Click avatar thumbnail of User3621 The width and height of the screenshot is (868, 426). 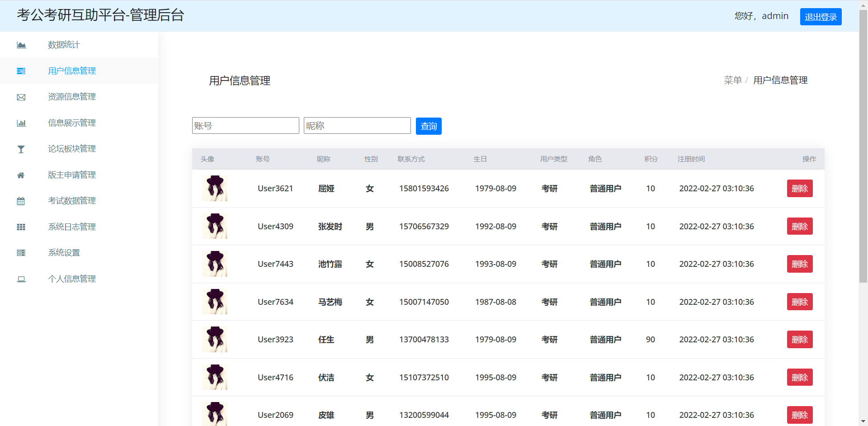tap(215, 189)
